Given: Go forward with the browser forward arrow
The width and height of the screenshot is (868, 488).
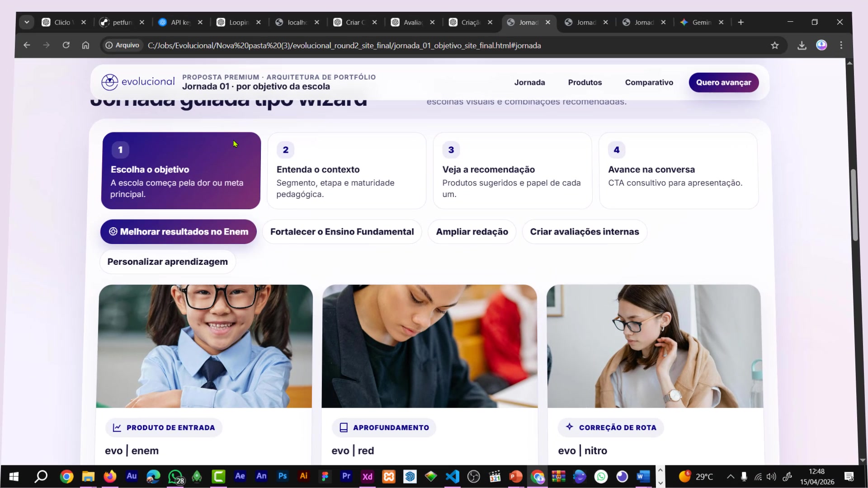Looking at the screenshot, I should click(x=46, y=45).
